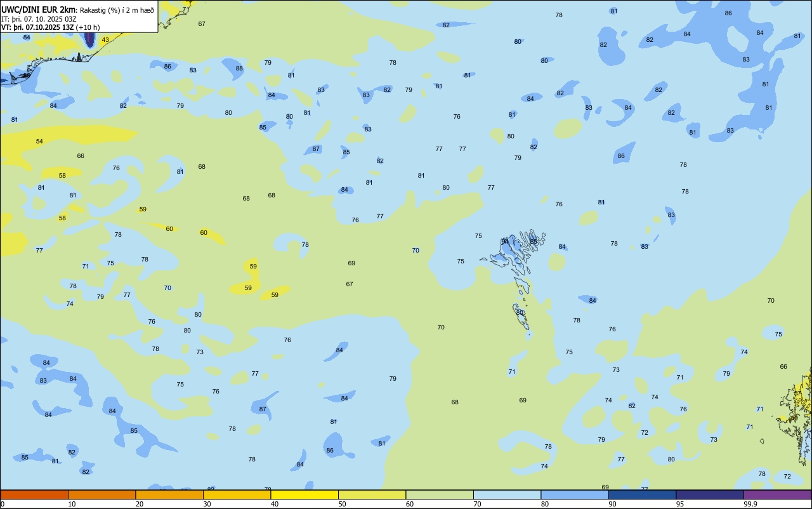
Task: Click the dark purple high-humidity blob near '43'
Action: [89, 39]
